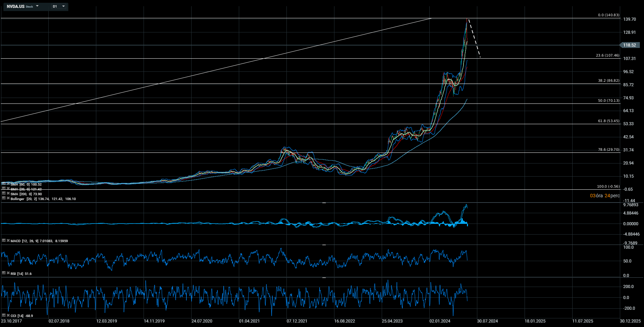Click the CCI [14] -68.9 label
Viewport: 644px width, 327px height.
[x=22, y=316]
